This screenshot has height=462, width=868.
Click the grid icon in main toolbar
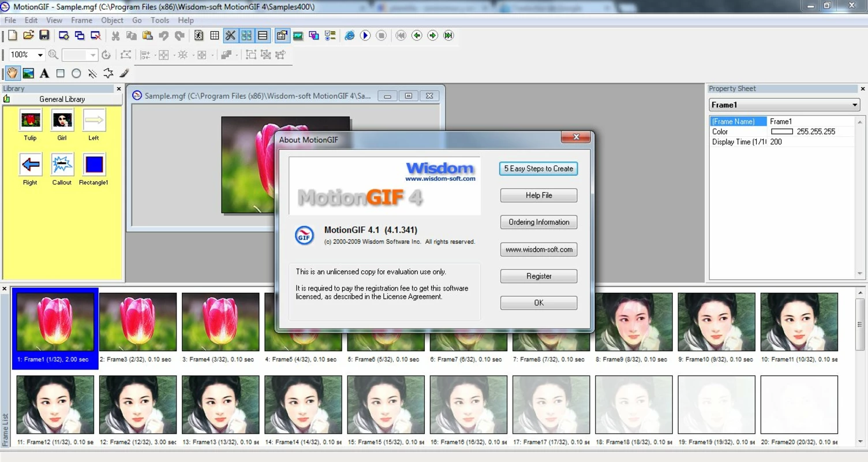[215, 35]
